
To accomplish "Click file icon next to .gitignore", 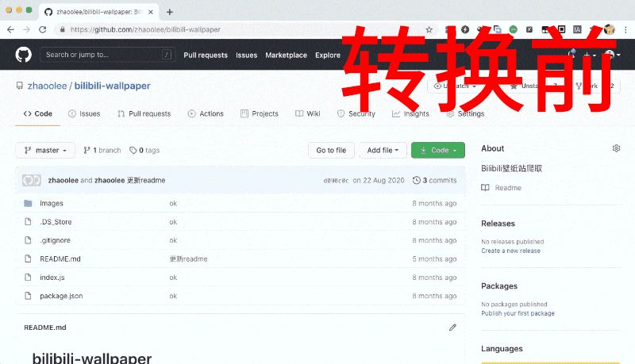I will click(28, 240).
